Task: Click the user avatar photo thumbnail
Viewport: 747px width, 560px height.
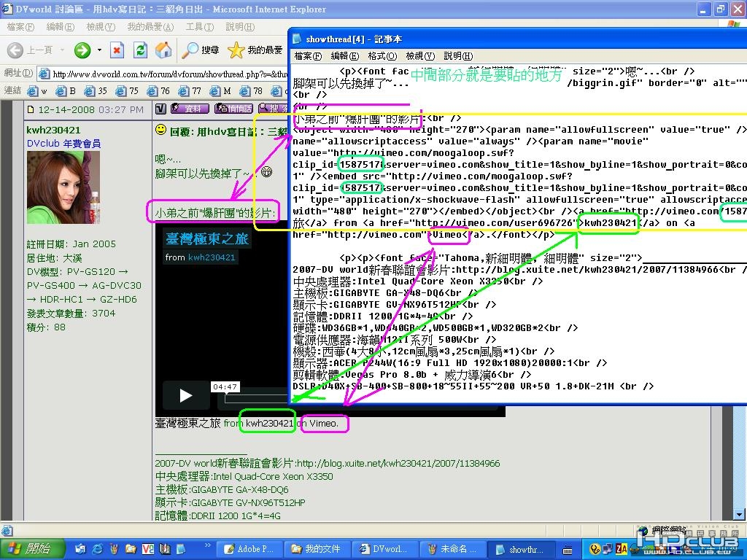Action: pos(63,187)
